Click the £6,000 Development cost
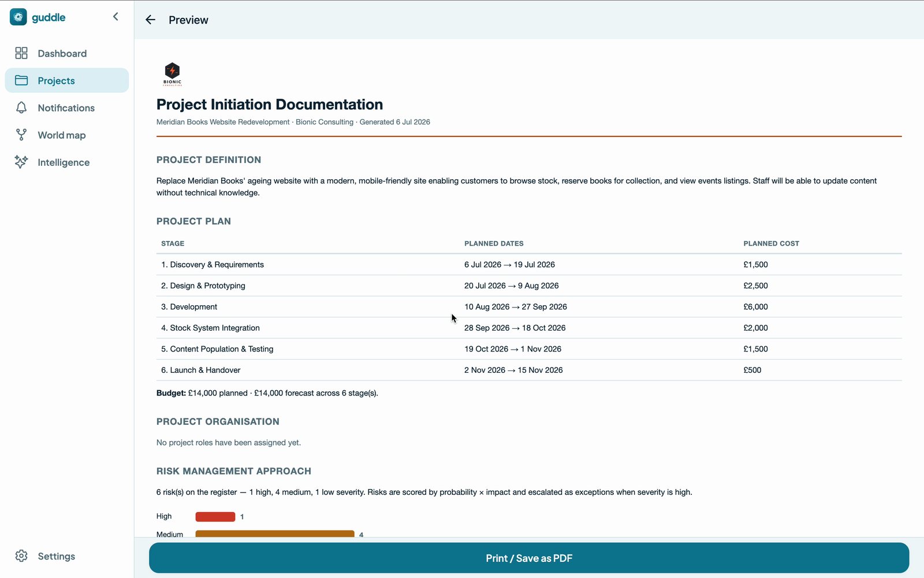Screen dimensions: 924x578 pyautogui.click(x=755, y=307)
